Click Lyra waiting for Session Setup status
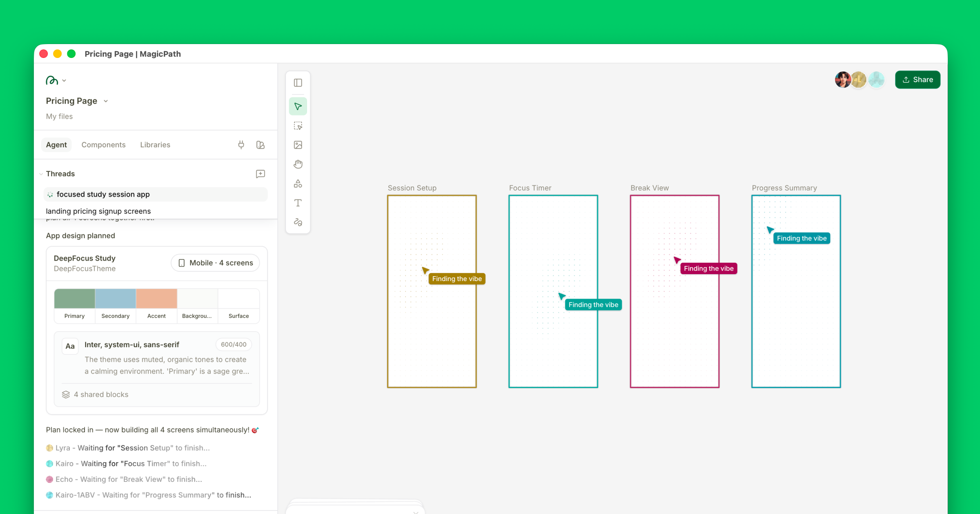The width and height of the screenshot is (980, 514). [x=128, y=448]
